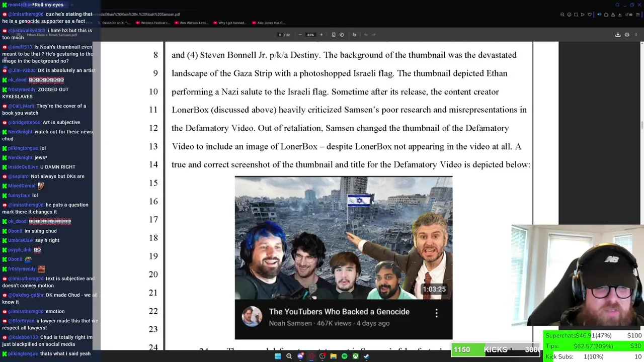Click chat username @kalebb133
The width and height of the screenshot is (644, 362).
[x=23, y=337]
